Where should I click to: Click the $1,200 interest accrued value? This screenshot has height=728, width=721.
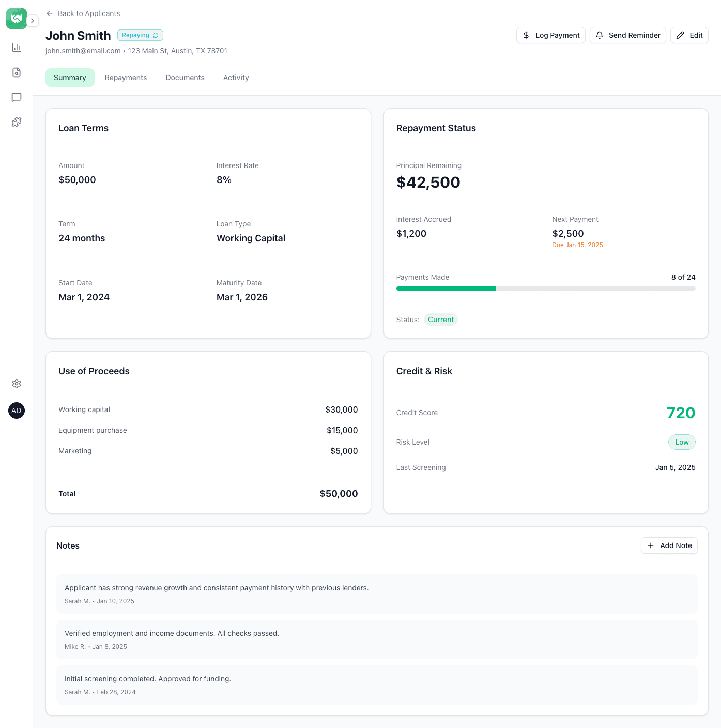[411, 234]
